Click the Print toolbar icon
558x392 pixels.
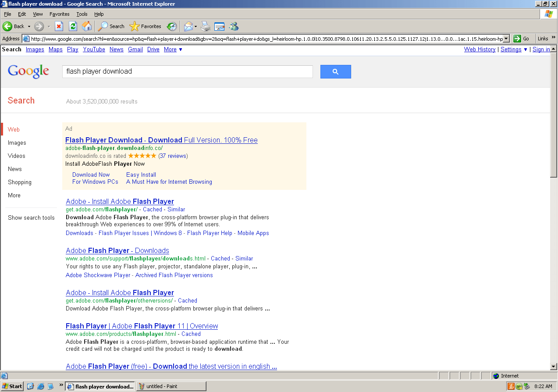pyautogui.click(x=206, y=26)
